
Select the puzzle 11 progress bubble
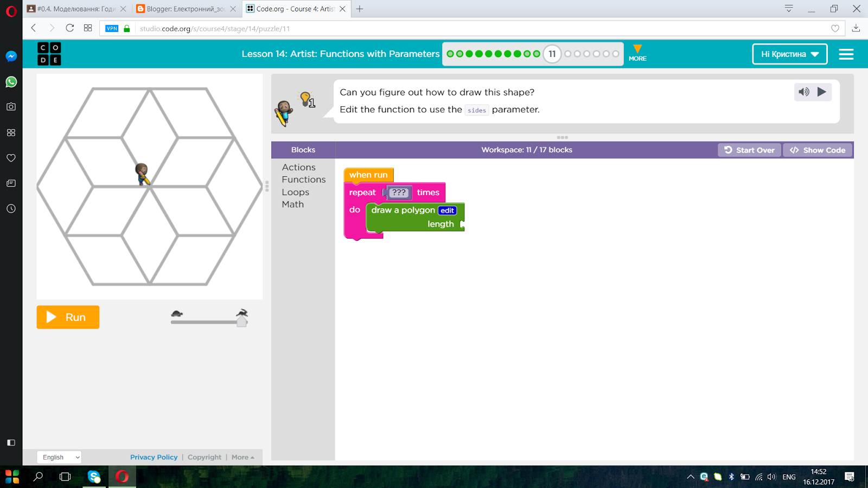(552, 54)
